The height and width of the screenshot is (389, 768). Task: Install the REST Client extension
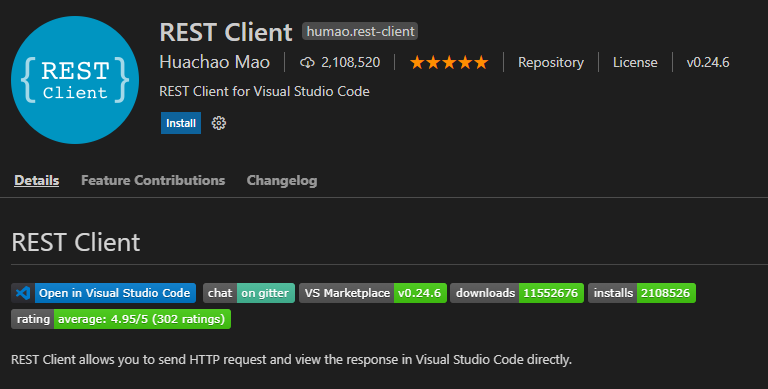point(181,123)
